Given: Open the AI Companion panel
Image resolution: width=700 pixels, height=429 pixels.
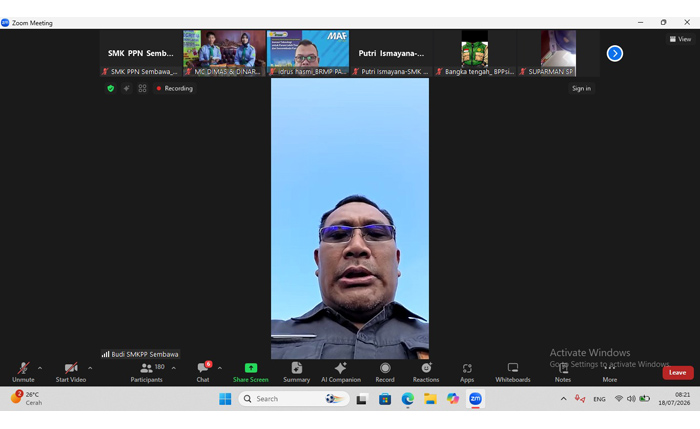Looking at the screenshot, I should (341, 372).
